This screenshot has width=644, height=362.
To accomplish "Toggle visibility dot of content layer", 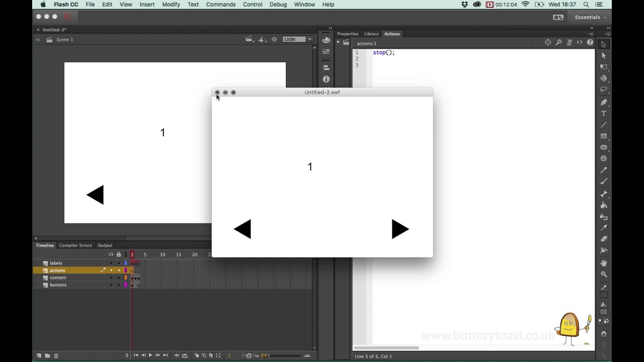I will pyautogui.click(x=111, y=278).
